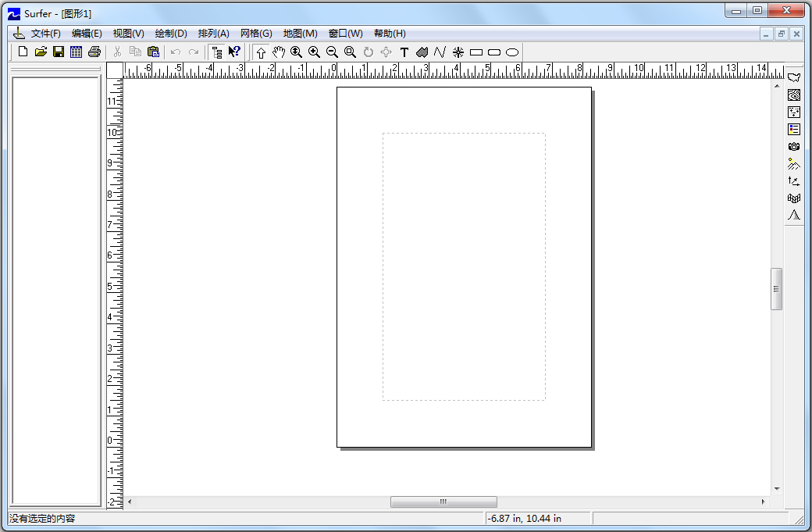Click the horizontal scrollbar thumb
This screenshot has width=812, height=532.
443,502
